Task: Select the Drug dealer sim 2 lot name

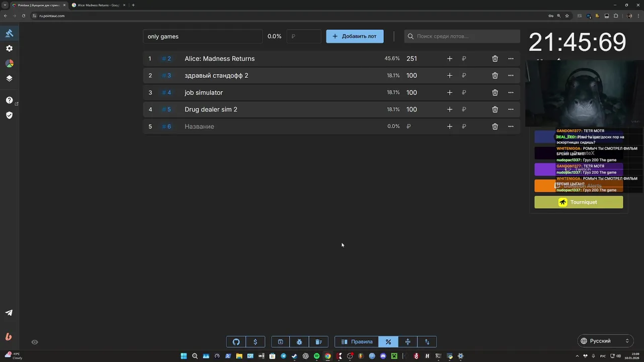Action: [211, 110]
